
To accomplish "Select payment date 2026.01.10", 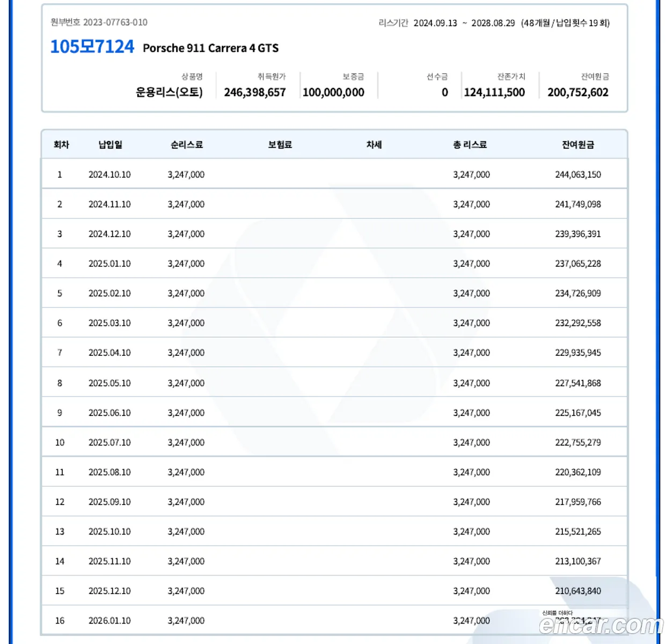I will 109,621.
